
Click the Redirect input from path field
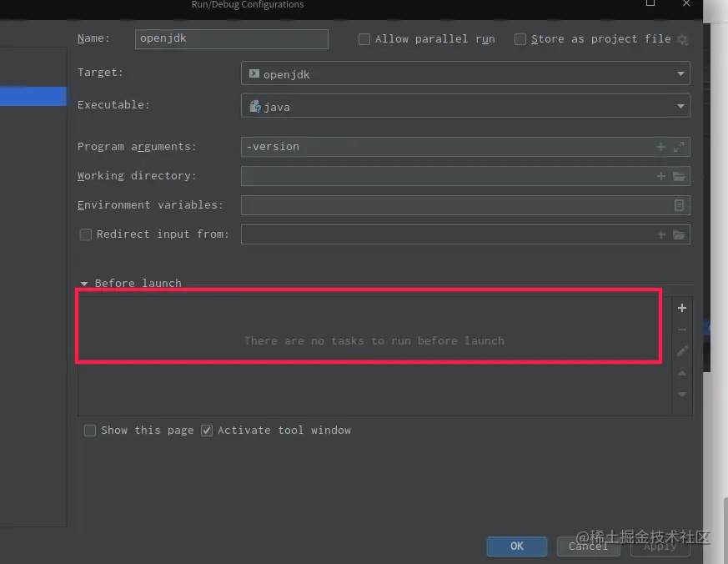tap(465, 234)
